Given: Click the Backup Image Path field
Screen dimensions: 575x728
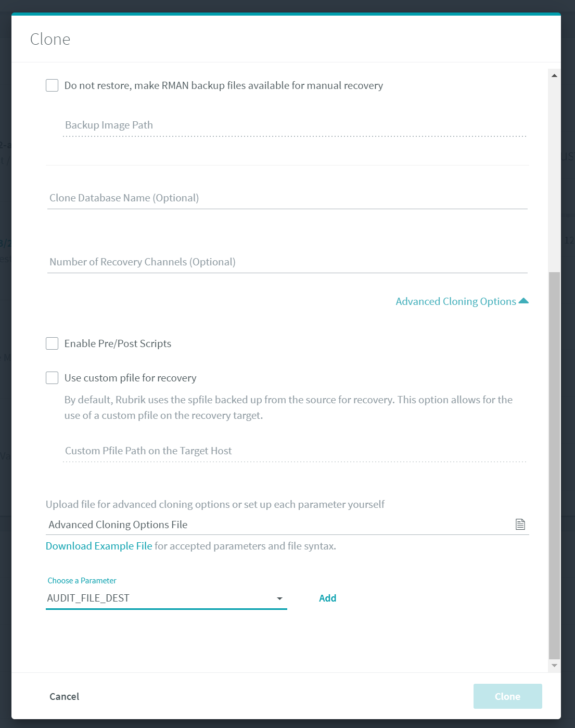Looking at the screenshot, I should pos(295,125).
